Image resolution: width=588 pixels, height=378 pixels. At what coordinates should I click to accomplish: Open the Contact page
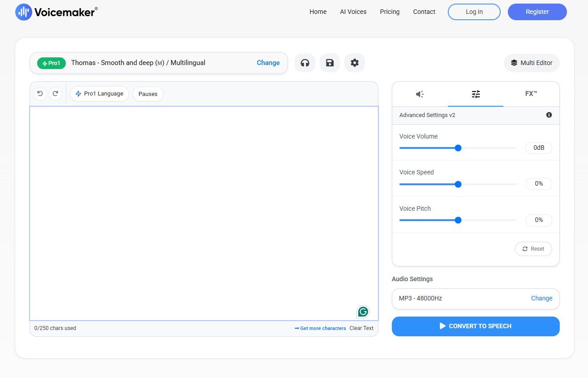click(424, 12)
